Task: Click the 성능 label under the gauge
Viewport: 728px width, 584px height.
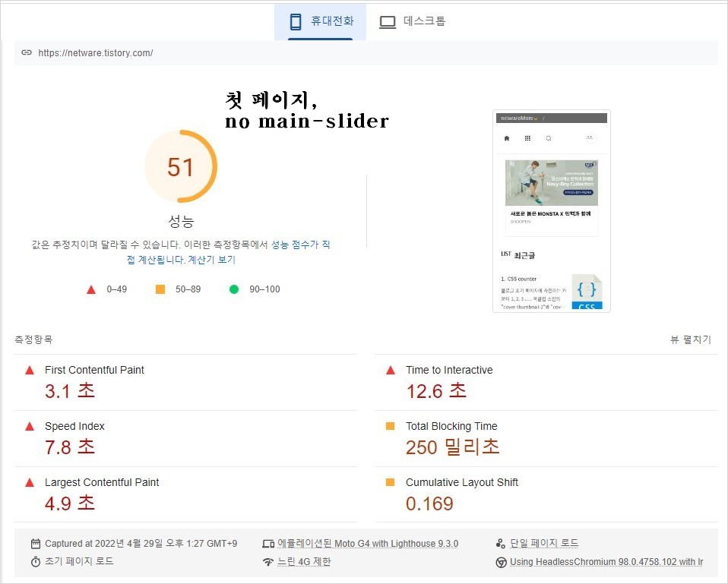Action: point(181,221)
